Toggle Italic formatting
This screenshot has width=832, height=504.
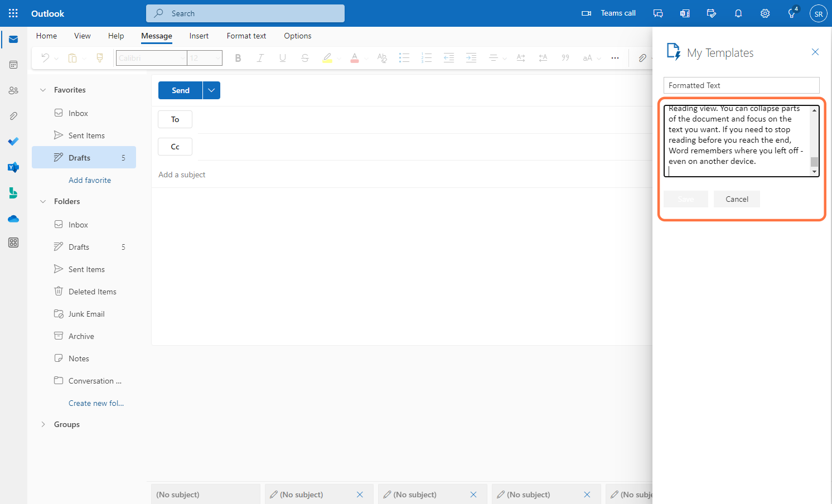point(260,58)
